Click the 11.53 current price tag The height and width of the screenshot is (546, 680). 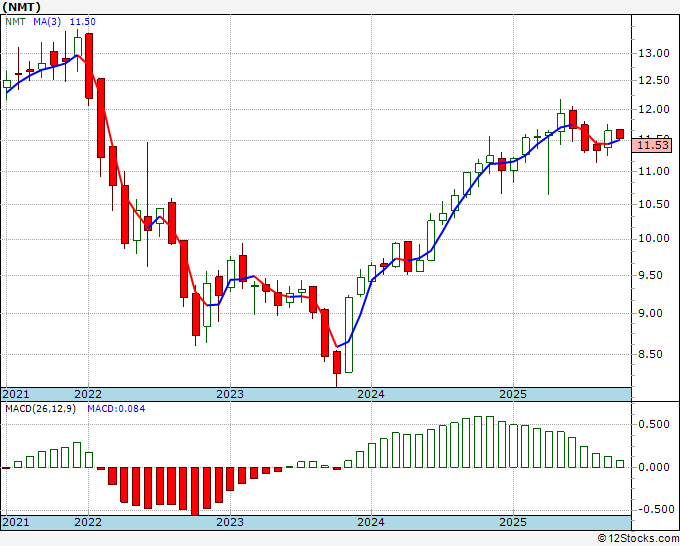pyautogui.click(x=654, y=145)
